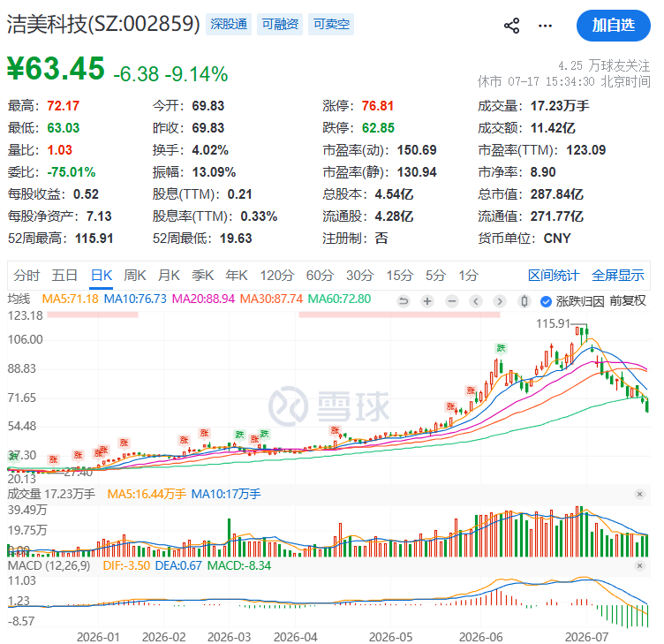This screenshot has height=644, width=664.
Task: Click the MA30:87.74 indicator value
Action: point(271,299)
